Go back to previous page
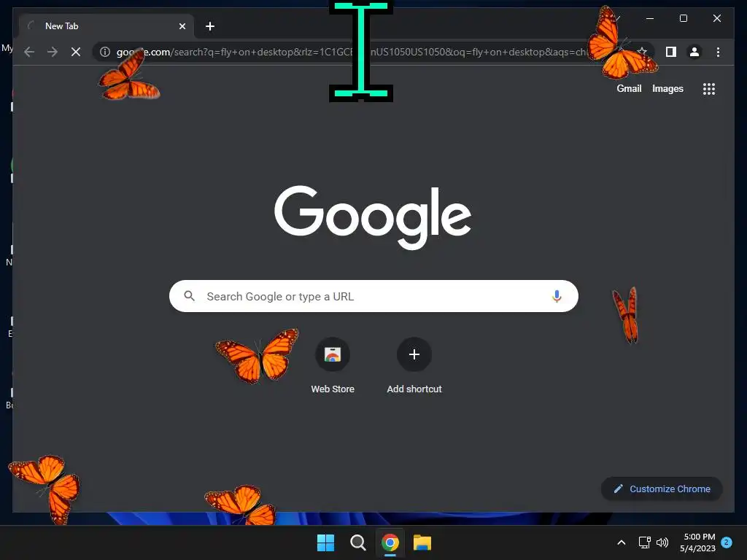The image size is (747, 560). [29, 52]
